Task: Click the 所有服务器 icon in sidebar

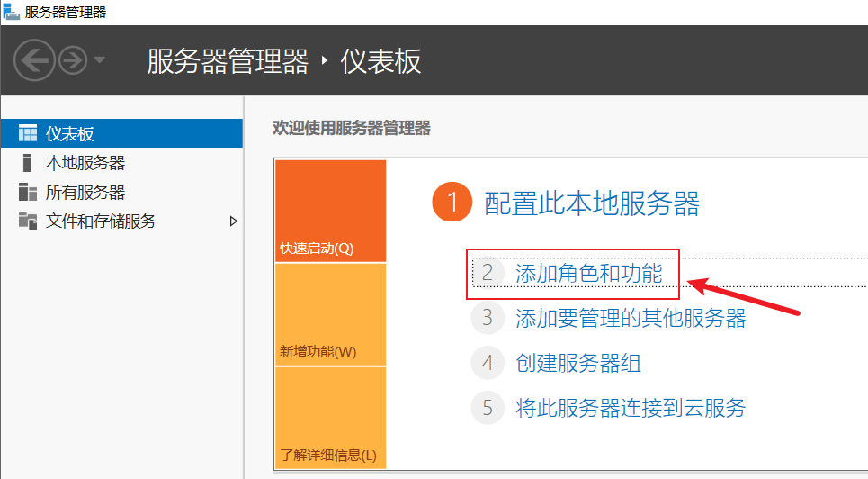Action: 28,192
